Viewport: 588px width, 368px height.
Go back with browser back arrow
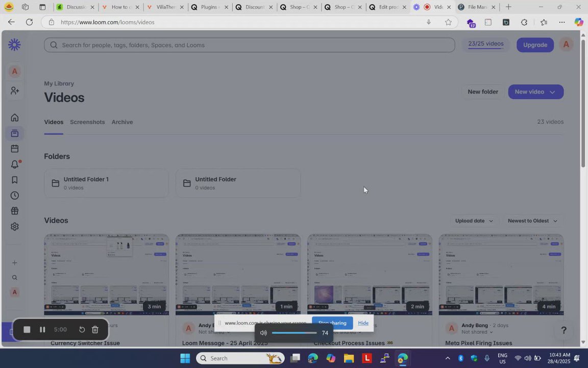pos(11,22)
